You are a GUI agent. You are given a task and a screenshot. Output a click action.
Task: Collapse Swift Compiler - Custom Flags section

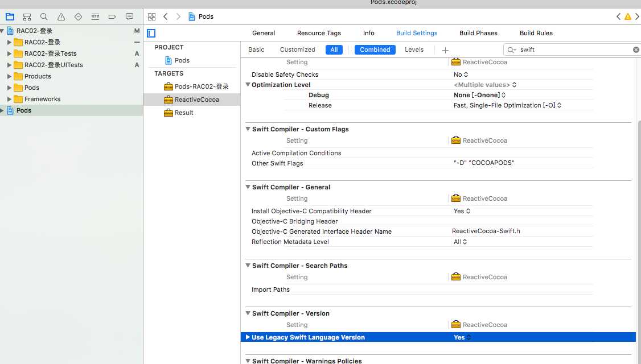(248, 129)
